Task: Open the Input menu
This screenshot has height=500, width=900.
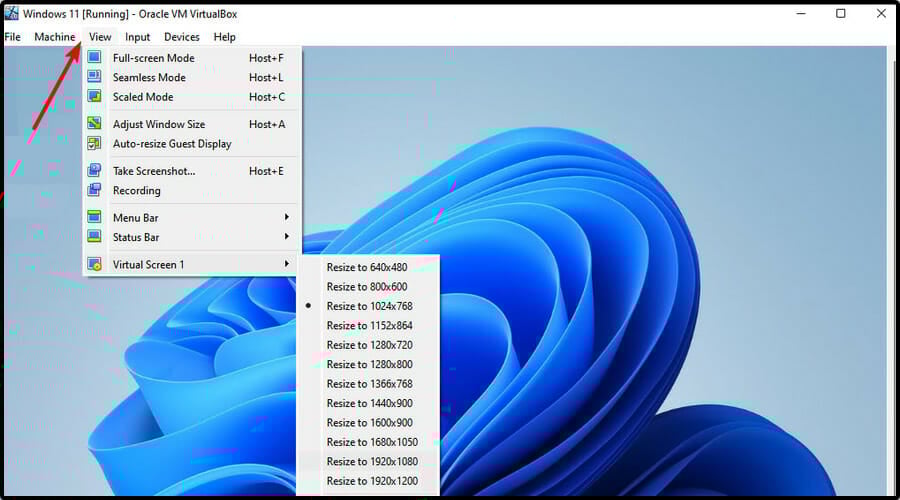Action: (137, 37)
